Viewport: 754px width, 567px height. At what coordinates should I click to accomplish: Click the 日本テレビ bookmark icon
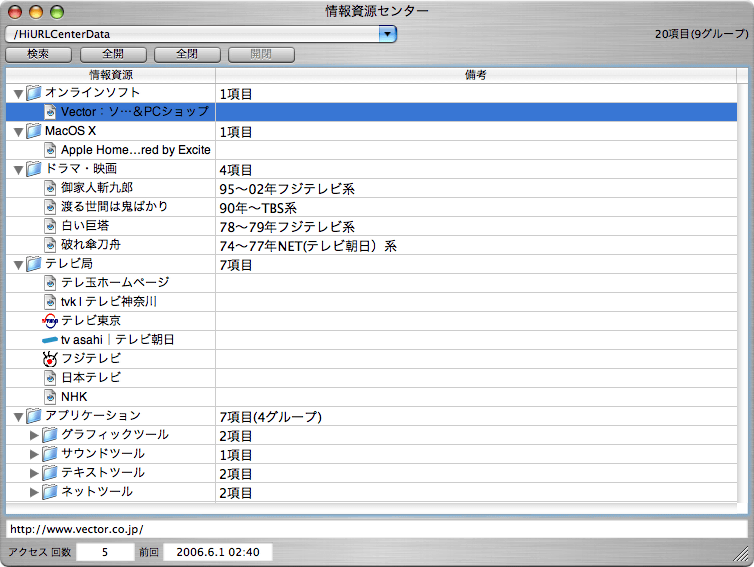(x=50, y=378)
